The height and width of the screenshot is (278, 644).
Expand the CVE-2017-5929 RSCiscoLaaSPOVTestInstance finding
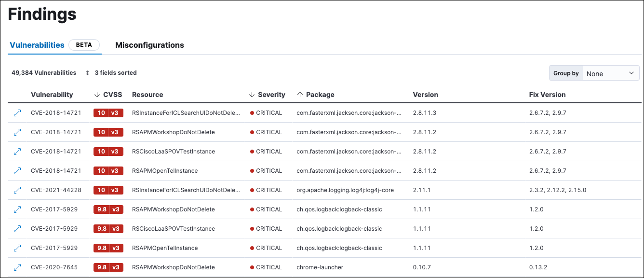pos(17,228)
